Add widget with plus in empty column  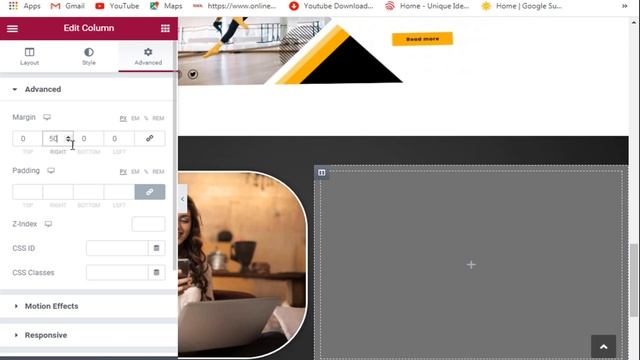tap(471, 265)
